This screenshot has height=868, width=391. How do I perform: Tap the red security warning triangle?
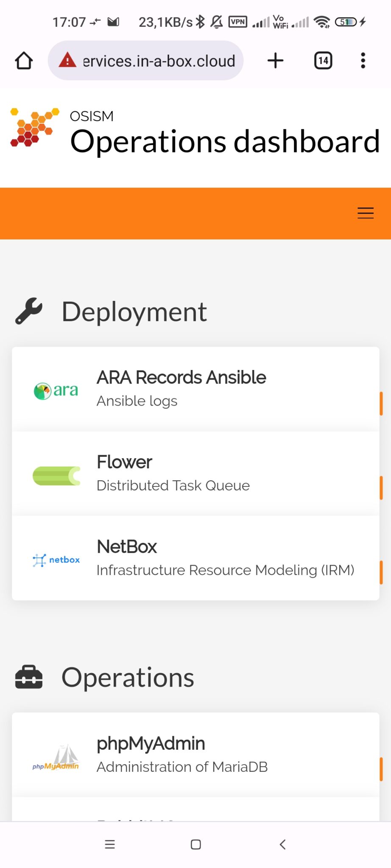coord(67,60)
